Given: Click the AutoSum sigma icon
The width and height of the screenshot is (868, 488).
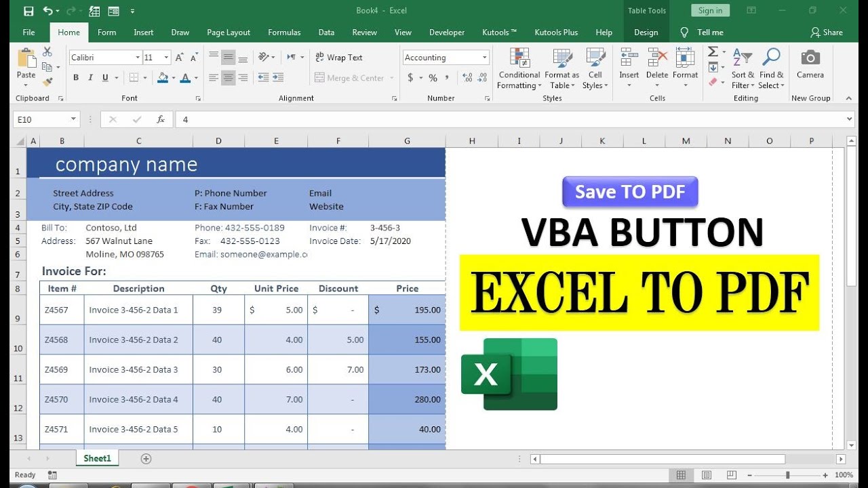Looking at the screenshot, I should [713, 52].
